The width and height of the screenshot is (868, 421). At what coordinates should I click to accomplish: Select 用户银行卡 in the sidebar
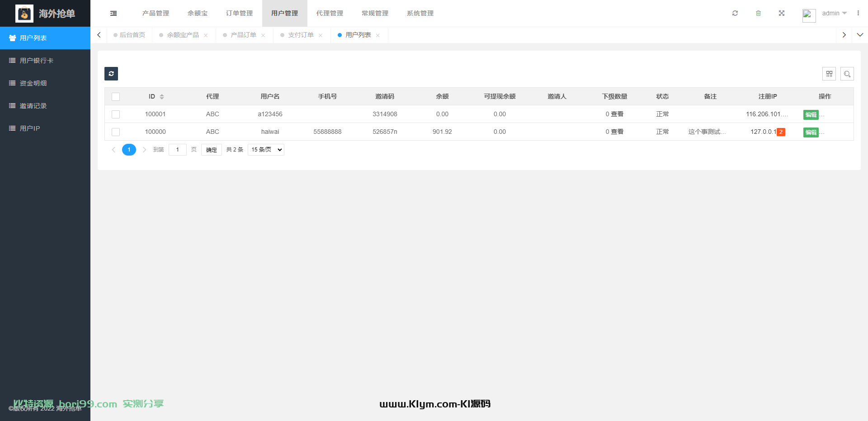point(45,61)
